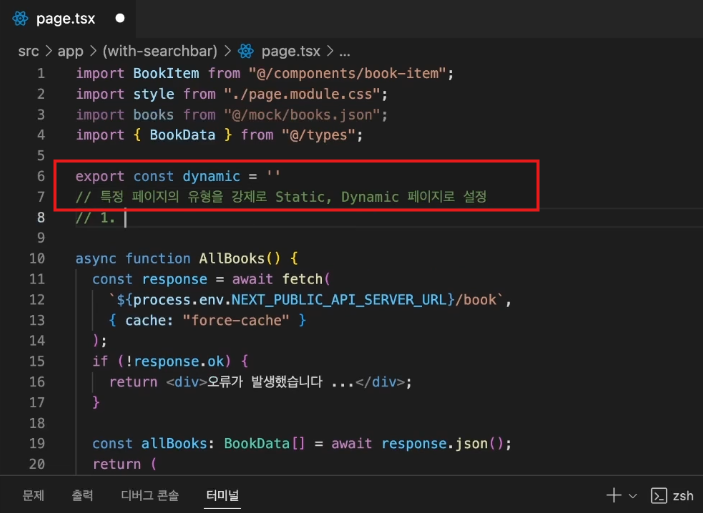Click the "@/components/book-item" import path
Screen dimensions: 703x513
[x=347, y=73]
